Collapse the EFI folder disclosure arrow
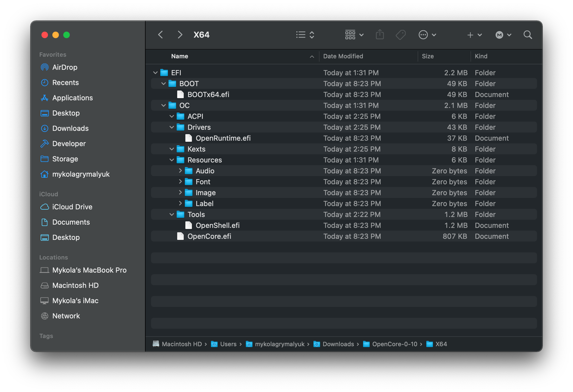This screenshot has height=392, width=573. [x=155, y=73]
